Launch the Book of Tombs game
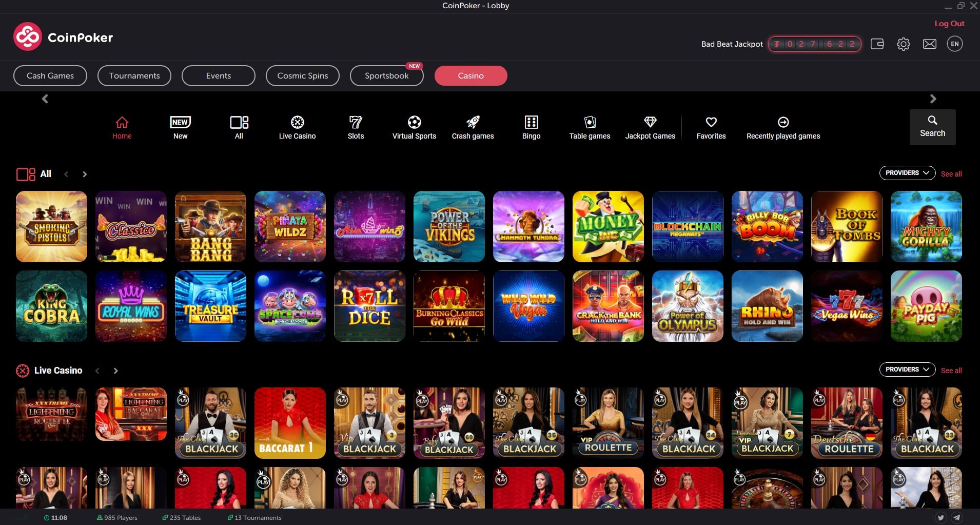The height and width of the screenshot is (525, 980). (x=847, y=226)
